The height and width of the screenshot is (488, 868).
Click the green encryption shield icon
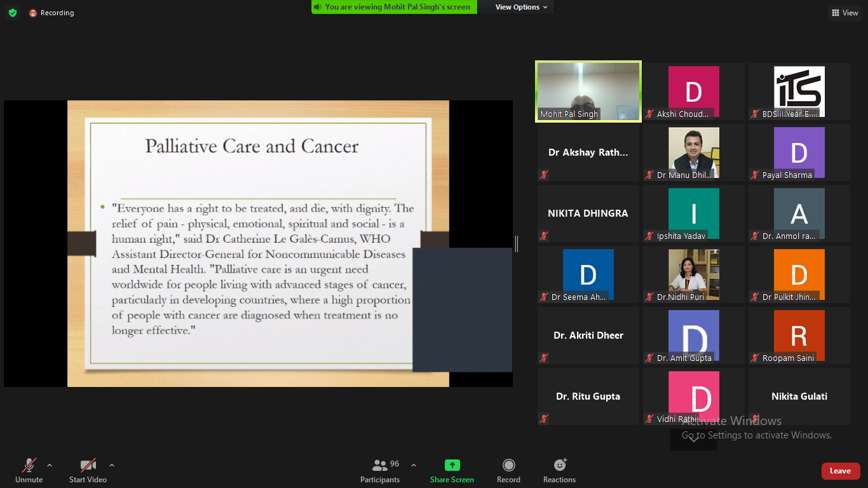tap(13, 13)
